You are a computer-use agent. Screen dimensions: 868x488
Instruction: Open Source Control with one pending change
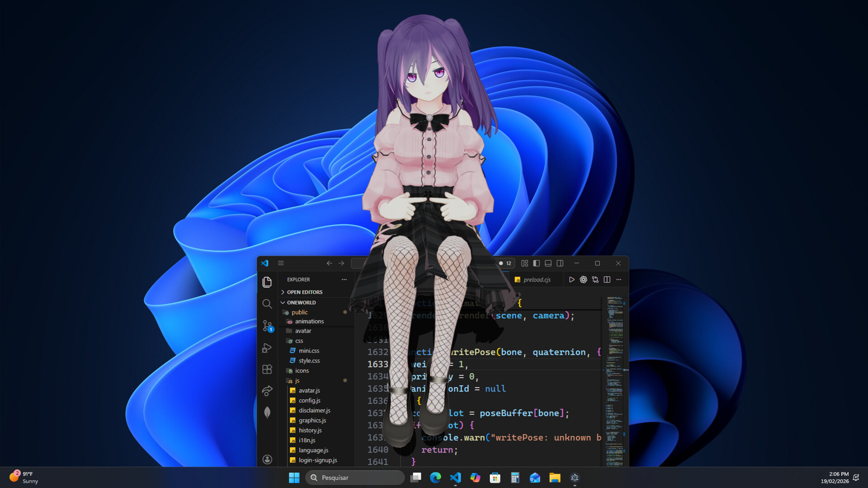pyautogui.click(x=267, y=326)
